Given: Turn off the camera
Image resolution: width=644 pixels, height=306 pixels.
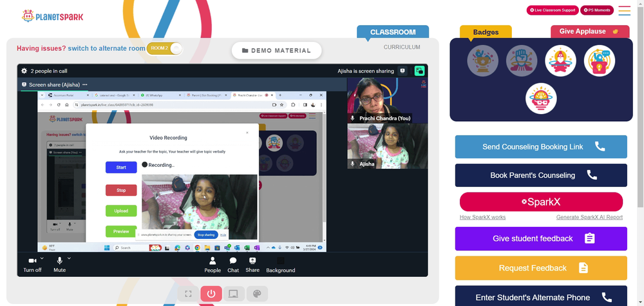Looking at the screenshot, I should coord(32,265).
